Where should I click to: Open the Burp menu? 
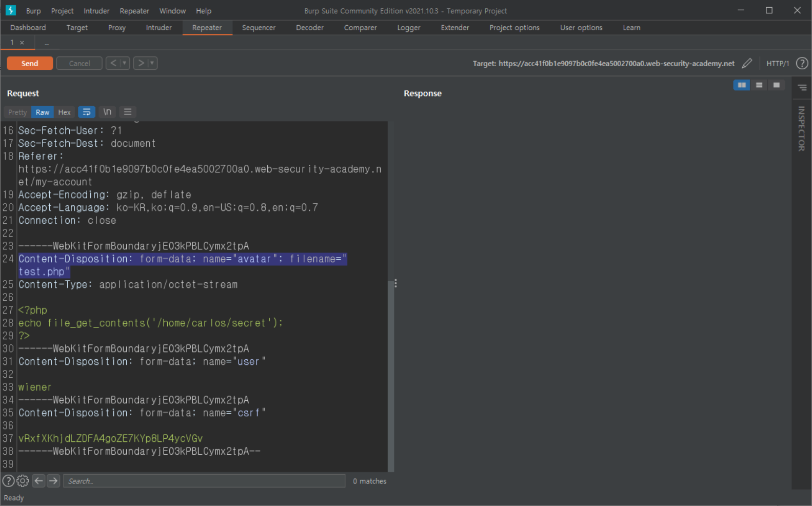point(33,11)
